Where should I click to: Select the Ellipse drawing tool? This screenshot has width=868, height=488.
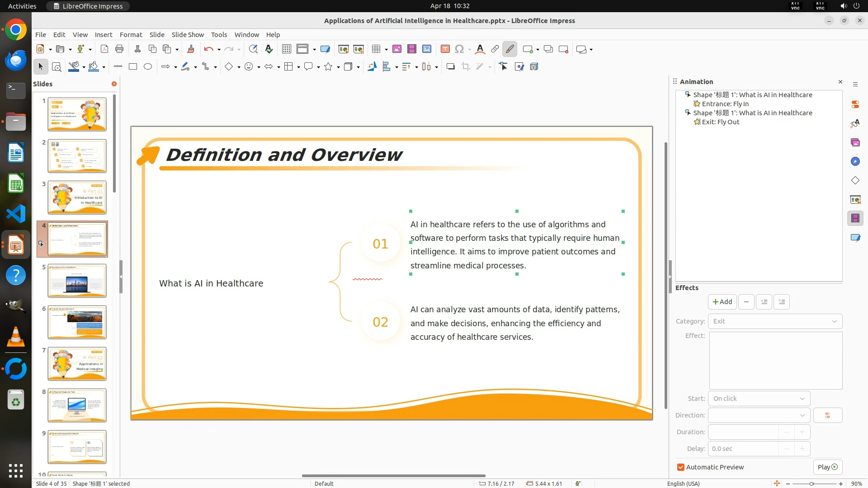click(x=148, y=67)
